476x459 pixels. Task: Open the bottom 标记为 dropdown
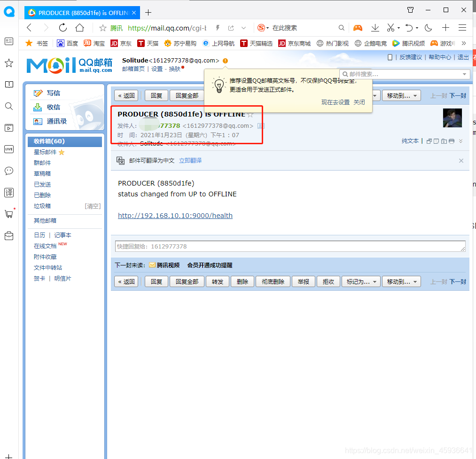361,282
